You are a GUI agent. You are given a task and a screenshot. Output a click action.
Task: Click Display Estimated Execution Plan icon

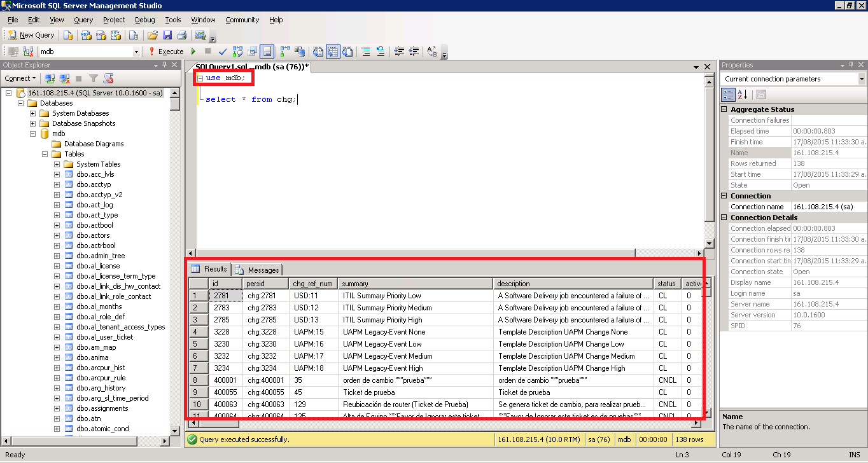[x=237, y=52]
